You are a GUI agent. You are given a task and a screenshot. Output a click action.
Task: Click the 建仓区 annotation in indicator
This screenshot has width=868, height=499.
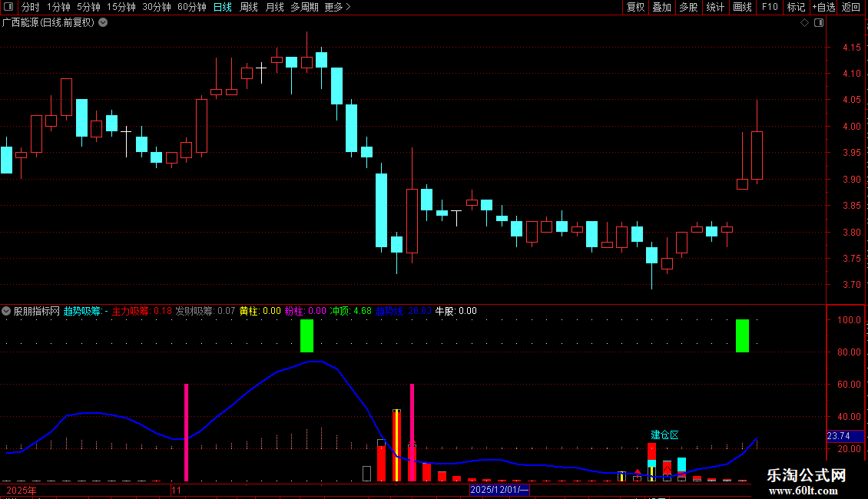pyautogui.click(x=664, y=435)
